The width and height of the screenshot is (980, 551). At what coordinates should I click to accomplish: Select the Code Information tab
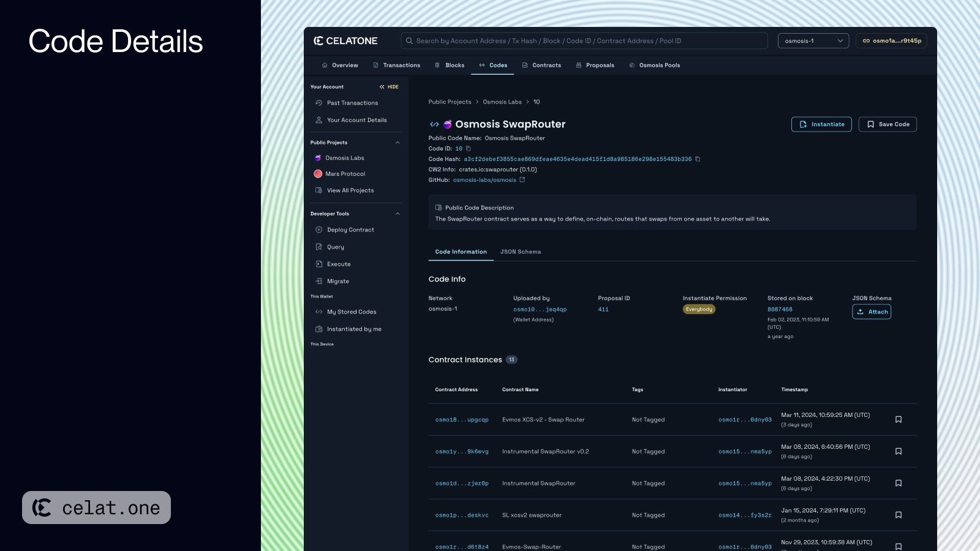point(461,252)
